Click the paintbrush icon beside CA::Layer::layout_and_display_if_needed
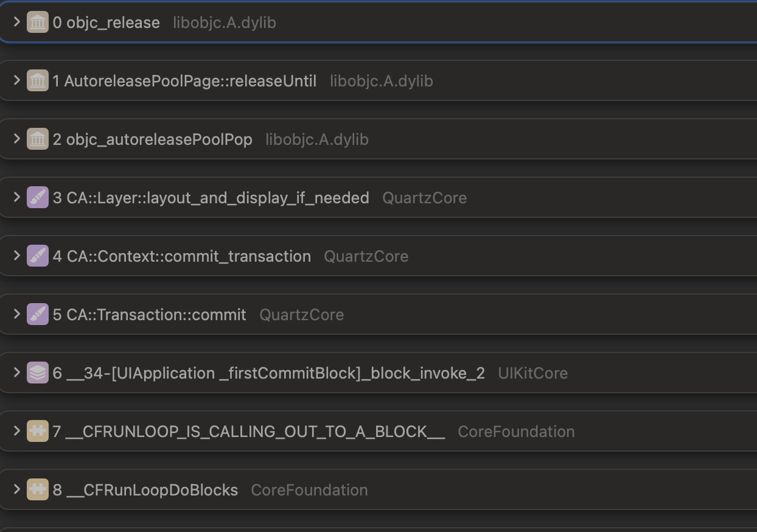 [x=37, y=198]
